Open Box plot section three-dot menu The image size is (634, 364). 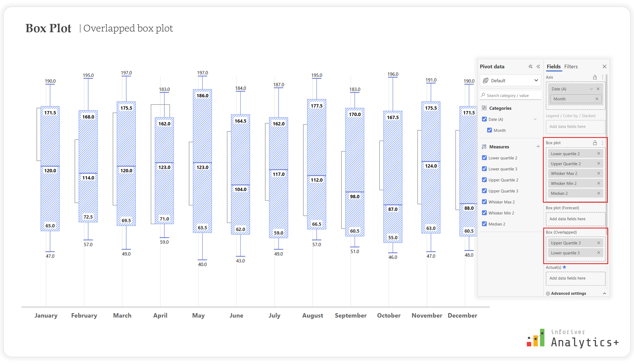[603, 143]
